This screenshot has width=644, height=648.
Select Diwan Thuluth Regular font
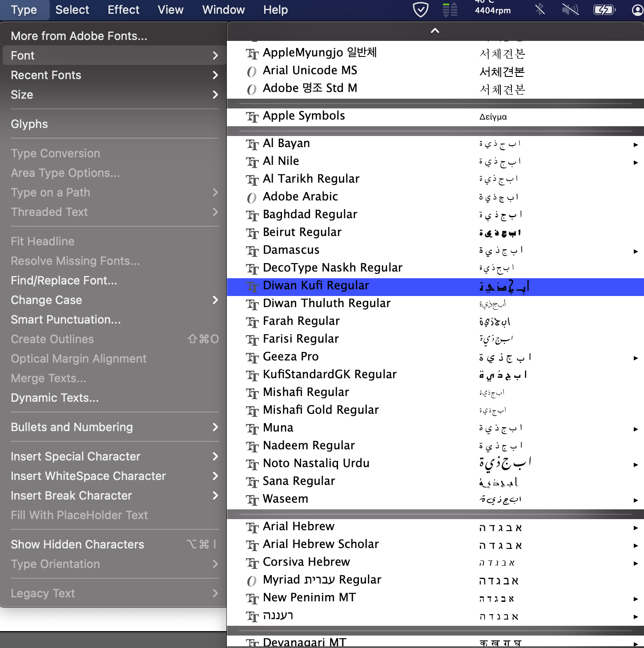pyautogui.click(x=435, y=304)
